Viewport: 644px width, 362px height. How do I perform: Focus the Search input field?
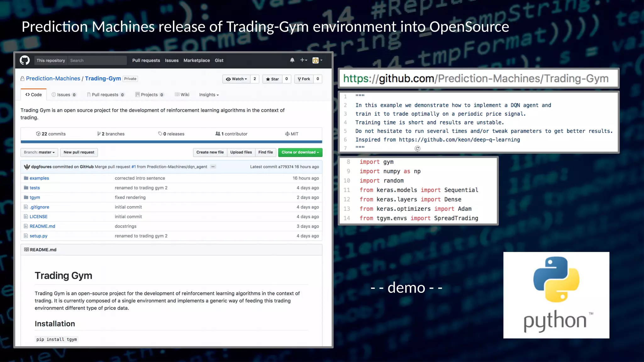point(97,60)
